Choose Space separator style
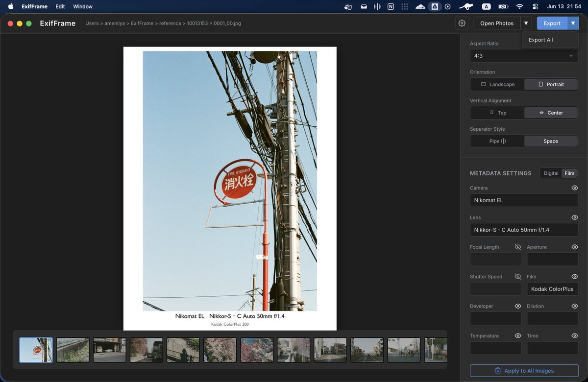588x382 pixels. (551, 141)
